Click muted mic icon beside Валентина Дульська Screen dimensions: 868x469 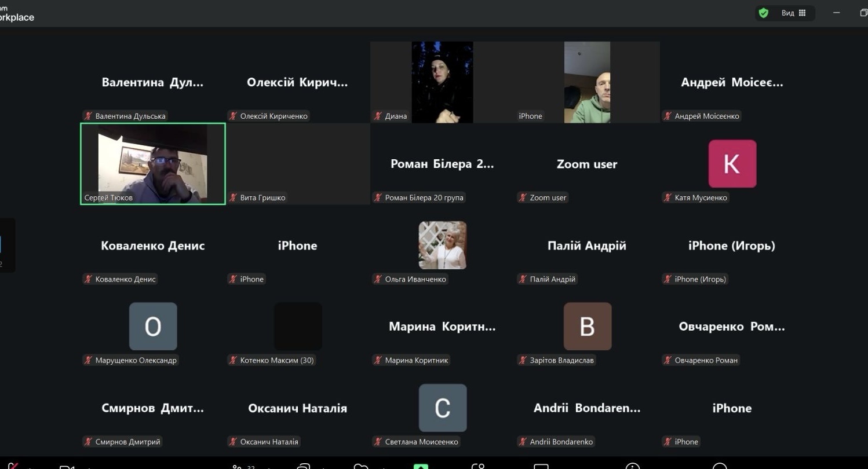tap(89, 116)
